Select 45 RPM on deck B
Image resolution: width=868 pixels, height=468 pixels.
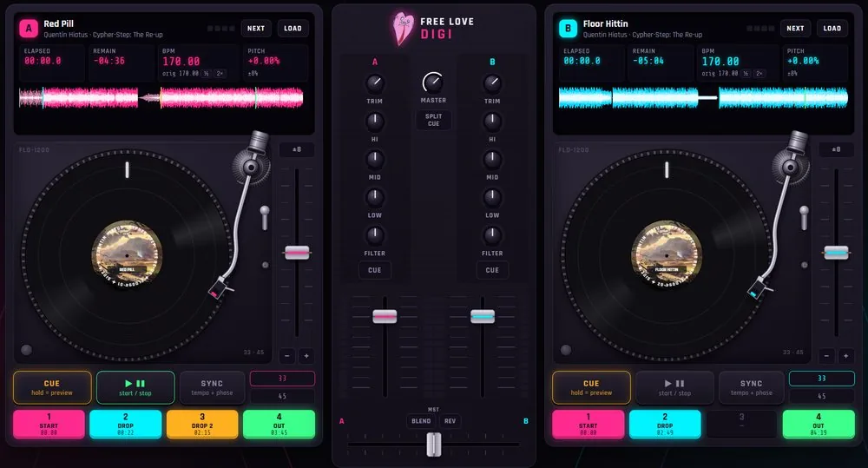coord(821,396)
